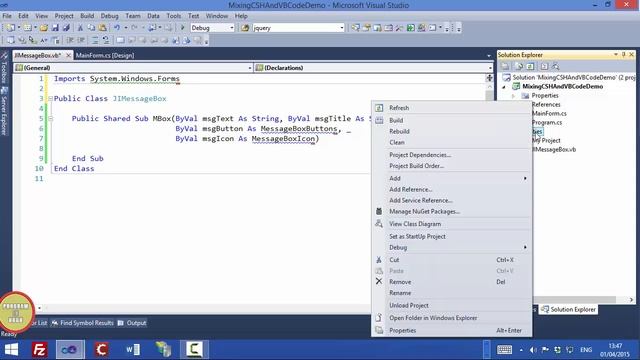Click inside the jquery search text field
Screen dimensions: 640x360
pos(295,28)
